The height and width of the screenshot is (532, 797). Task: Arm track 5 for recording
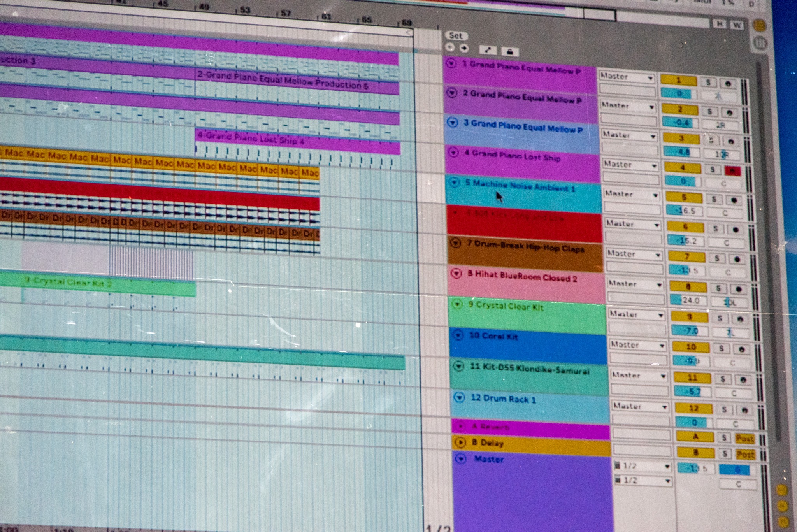pyautogui.click(x=734, y=200)
